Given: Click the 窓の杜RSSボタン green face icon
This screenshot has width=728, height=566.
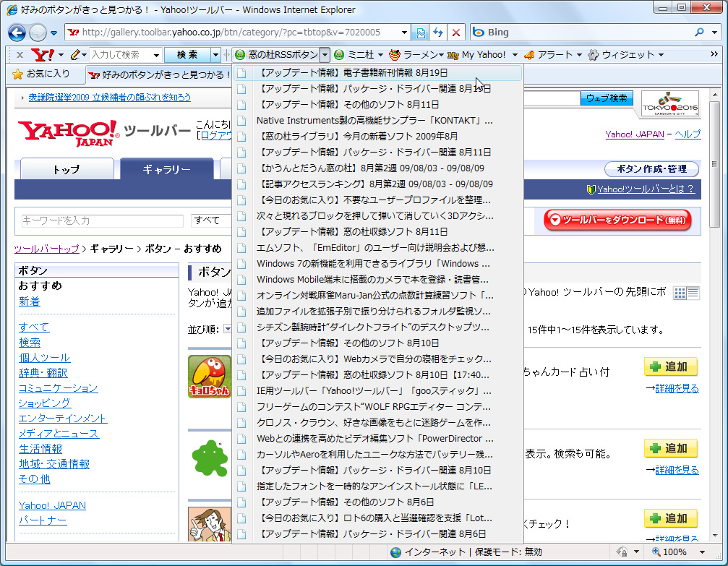Looking at the screenshot, I should point(239,54).
